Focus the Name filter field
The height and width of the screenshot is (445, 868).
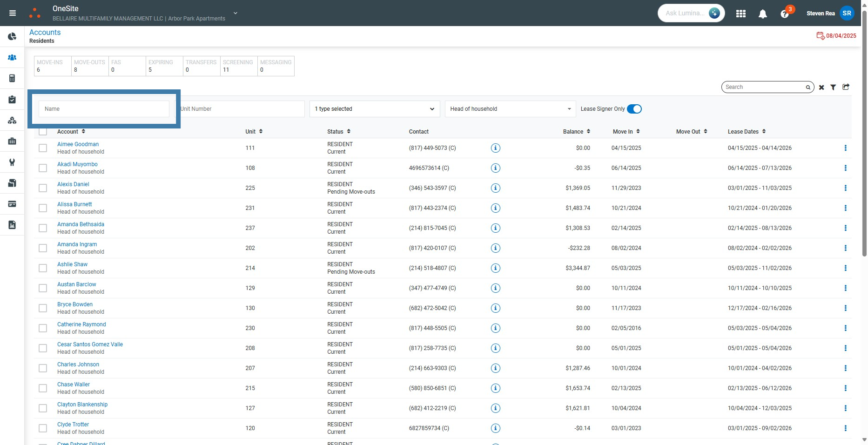[x=104, y=109]
